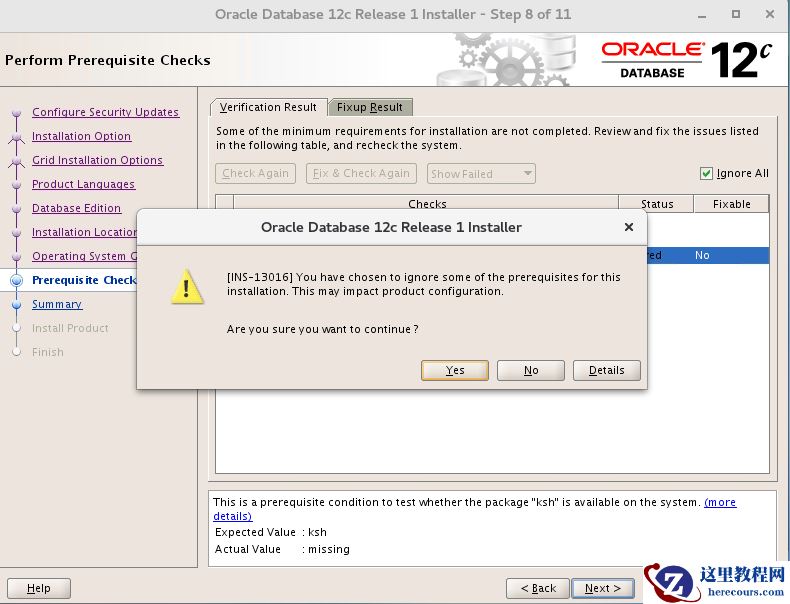Click the Fix & Check Again button

point(361,174)
